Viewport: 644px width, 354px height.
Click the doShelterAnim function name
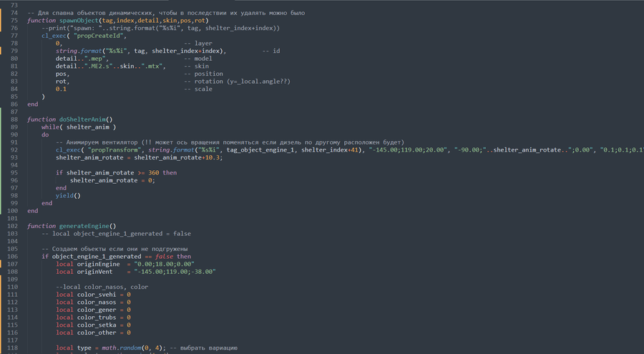pyautogui.click(x=82, y=119)
